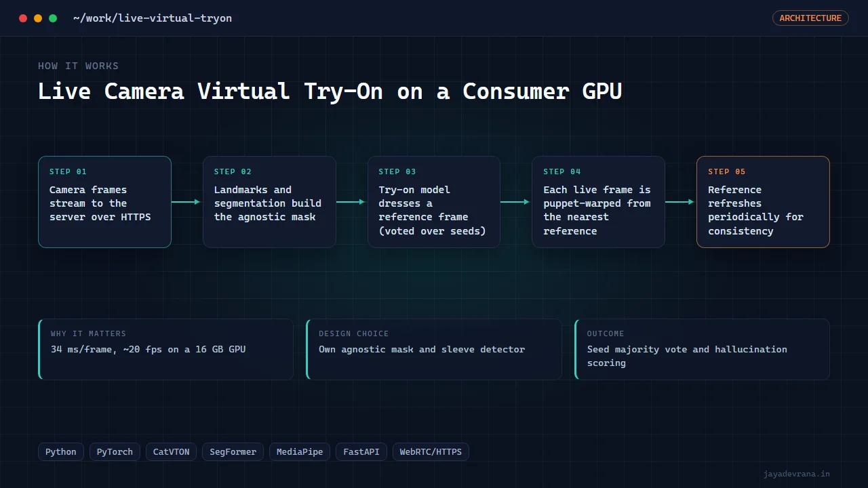This screenshot has height=488, width=868.
Task: Select the Step 05 reference refreshes card
Action: pyautogui.click(x=763, y=202)
